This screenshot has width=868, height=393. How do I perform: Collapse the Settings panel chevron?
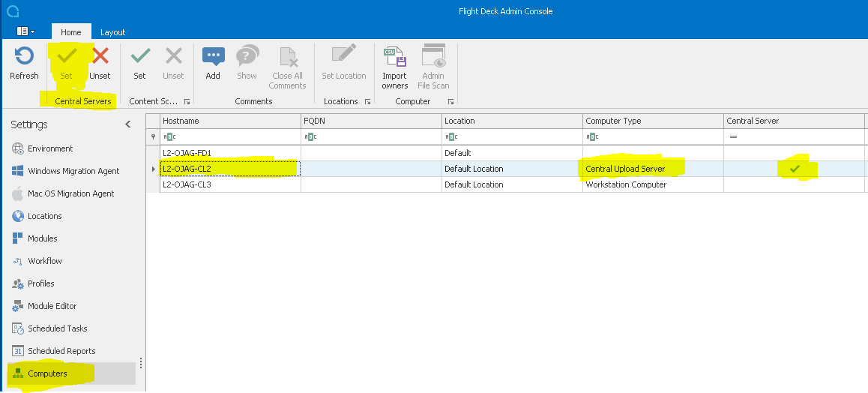pos(128,124)
